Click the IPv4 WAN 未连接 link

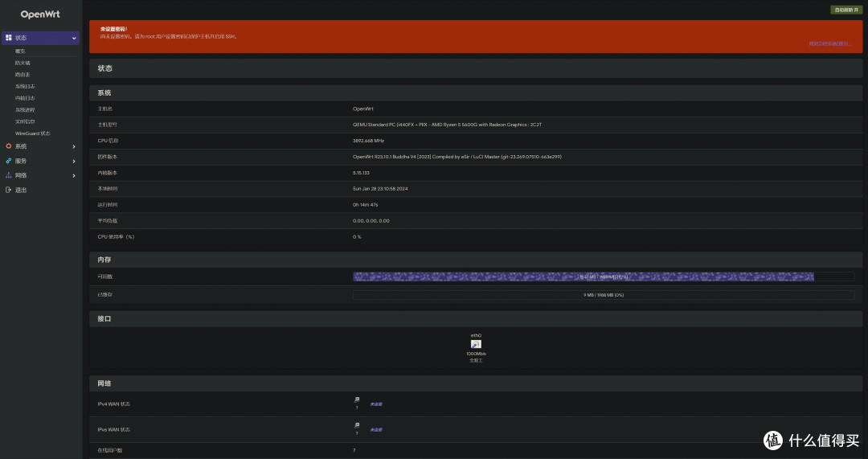tap(376, 404)
